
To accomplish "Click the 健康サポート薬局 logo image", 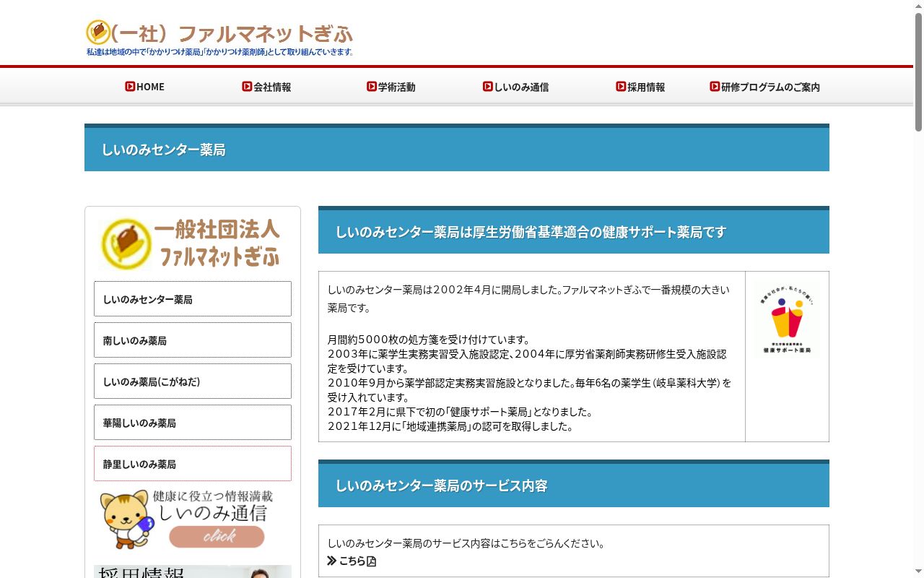I will click(x=787, y=318).
